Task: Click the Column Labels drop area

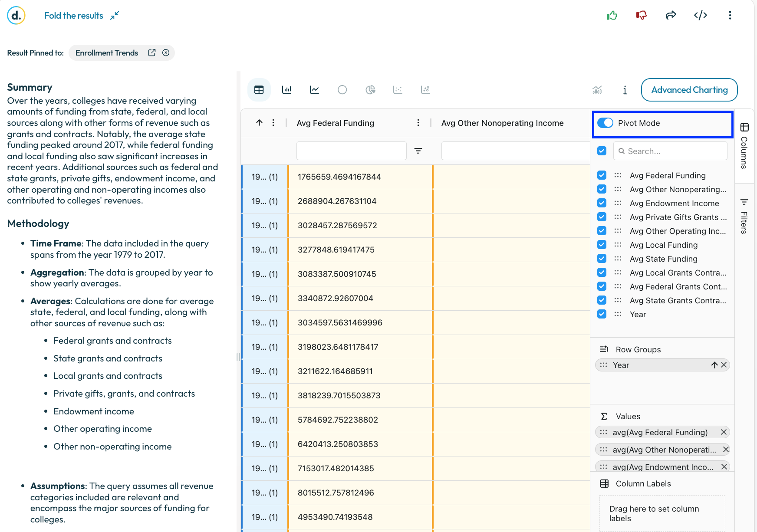Action: [662, 513]
